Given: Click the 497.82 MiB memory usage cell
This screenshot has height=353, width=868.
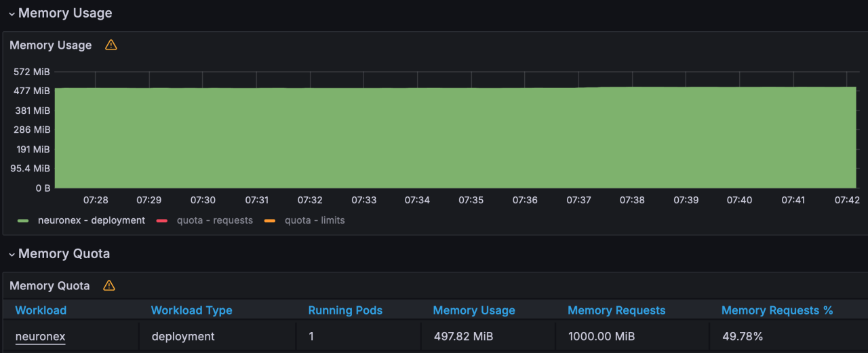Looking at the screenshot, I should tap(463, 337).
